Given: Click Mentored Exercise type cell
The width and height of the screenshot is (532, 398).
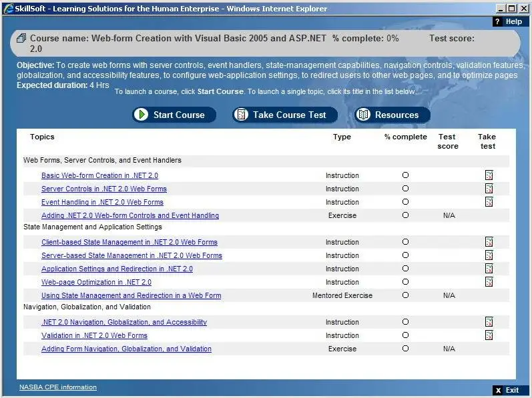Looking at the screenshot, I should tap(342, 295).
